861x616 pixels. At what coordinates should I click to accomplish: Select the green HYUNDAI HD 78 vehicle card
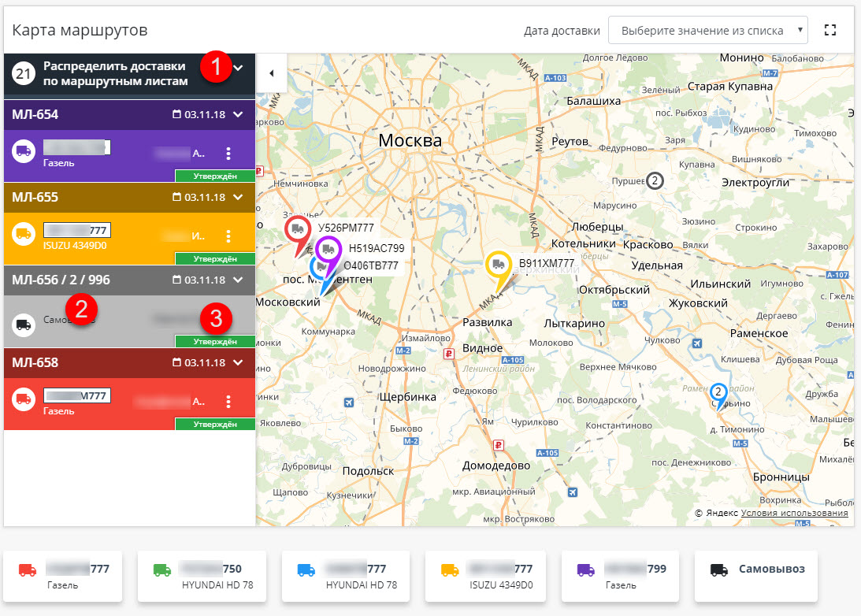pos(202,575)
